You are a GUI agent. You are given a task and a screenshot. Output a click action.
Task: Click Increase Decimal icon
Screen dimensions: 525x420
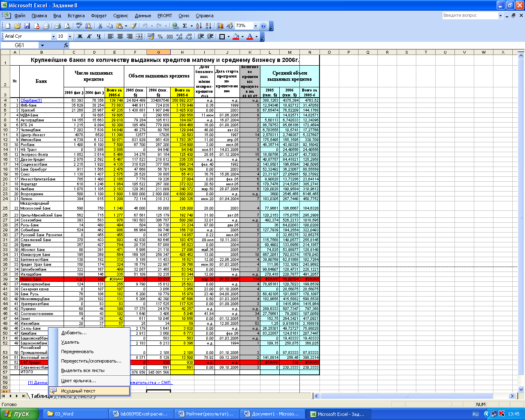pos(179,37)
